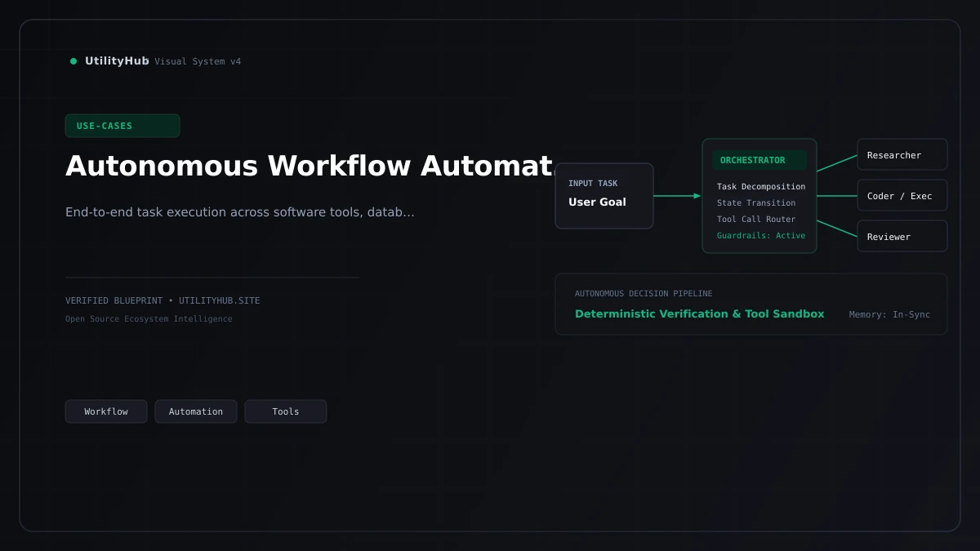The width and height of the screenshot is (980, 551).
Task: Open the Researcher node
Action: [x=902, y=155]
